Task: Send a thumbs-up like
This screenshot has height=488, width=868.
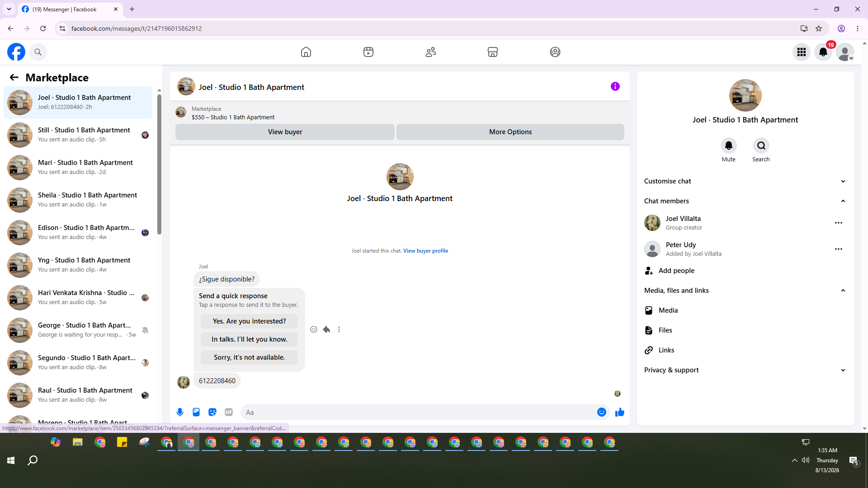Action: [620, 412]
